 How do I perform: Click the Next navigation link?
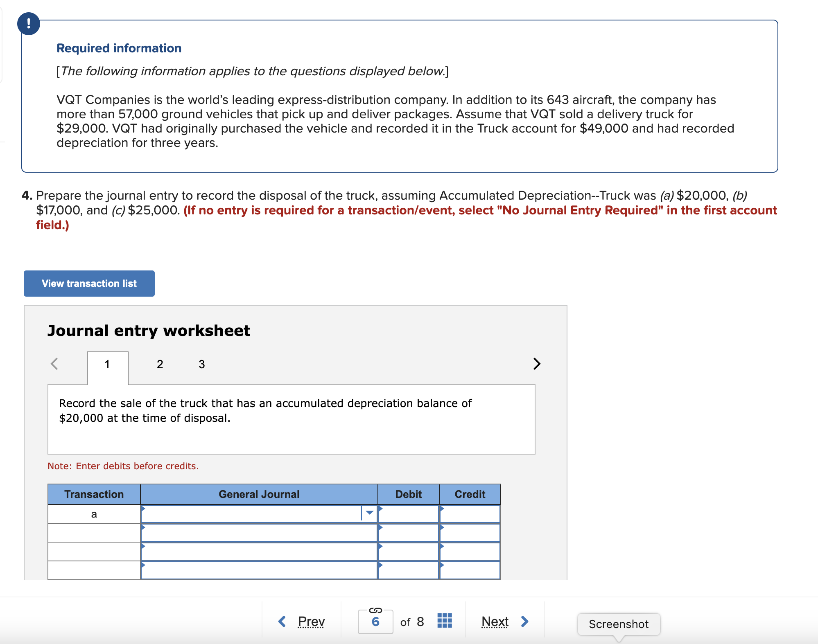[495, 621]
